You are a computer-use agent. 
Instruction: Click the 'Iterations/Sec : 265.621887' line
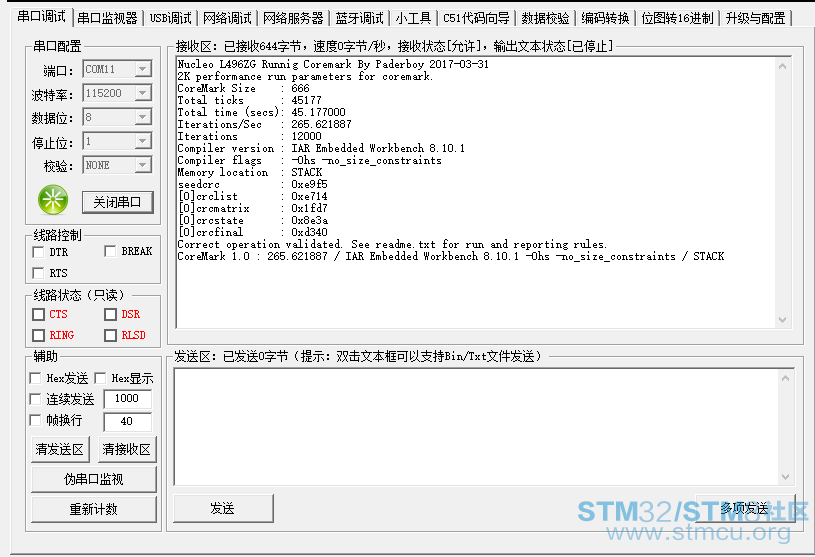265,124
